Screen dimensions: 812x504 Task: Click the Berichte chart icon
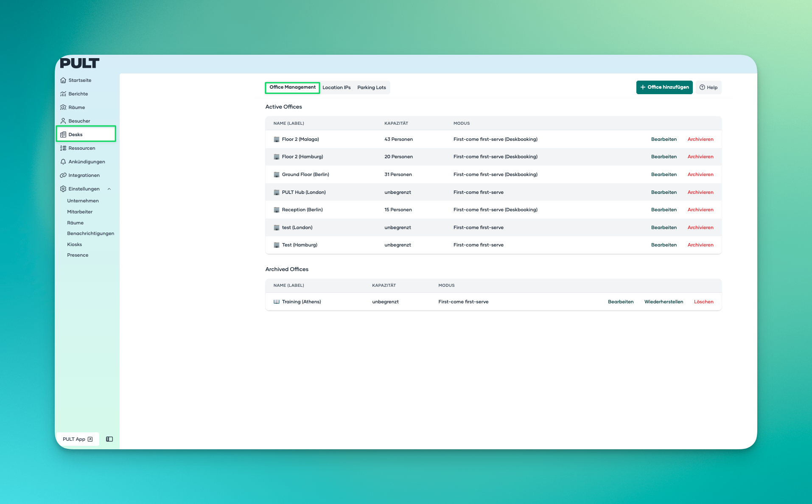[63, 94]
